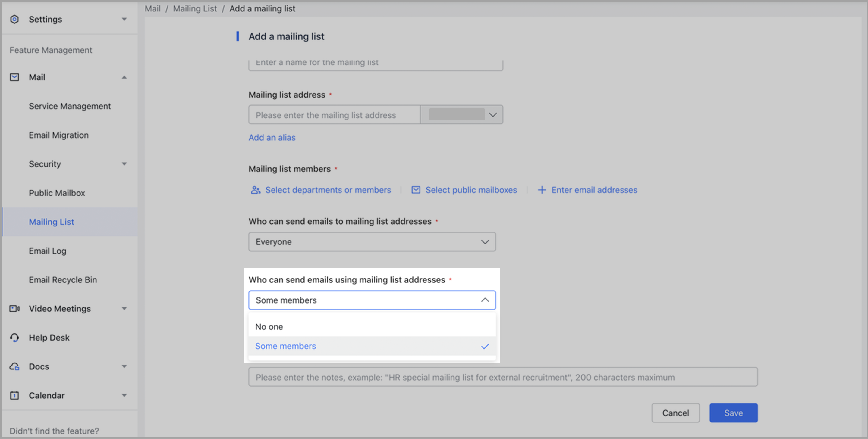Open the Email Log page
868x439 pixels.
pyautogui.click(x=48, y=251)
